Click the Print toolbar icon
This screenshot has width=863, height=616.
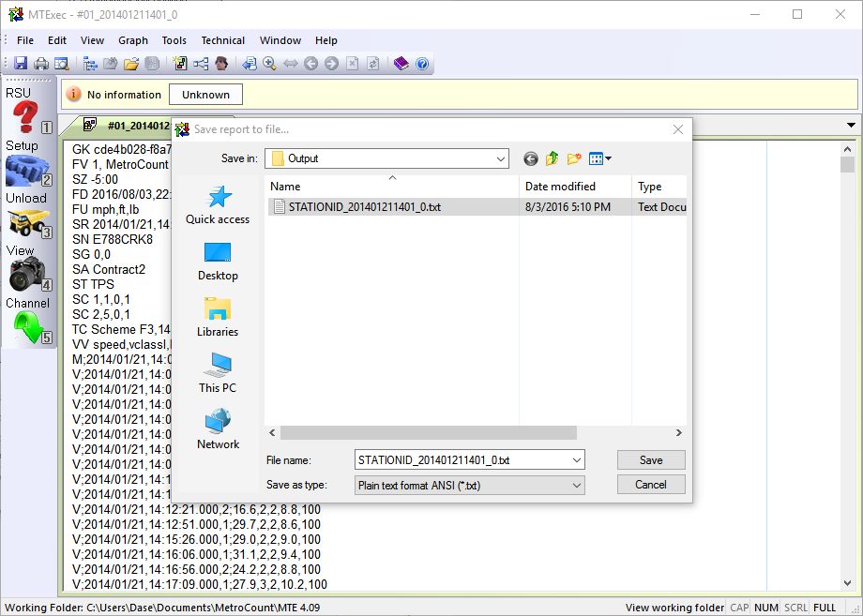[x=41, y=63]
